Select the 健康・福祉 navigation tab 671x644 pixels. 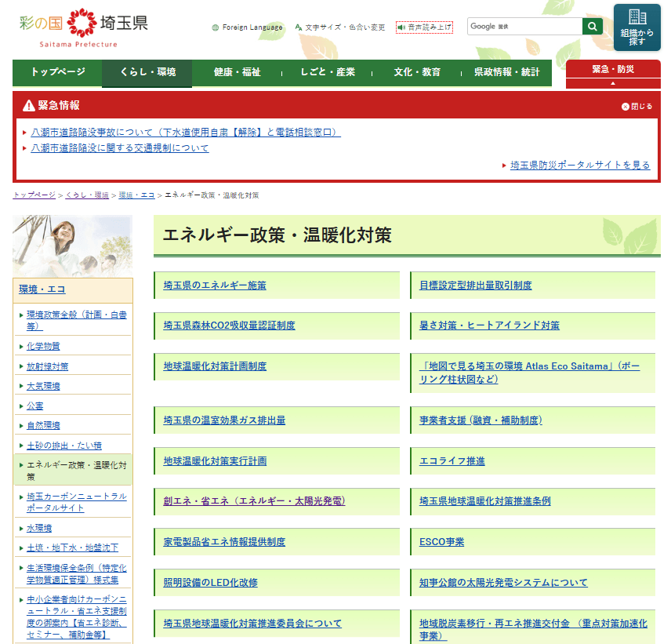click(237, 72)
